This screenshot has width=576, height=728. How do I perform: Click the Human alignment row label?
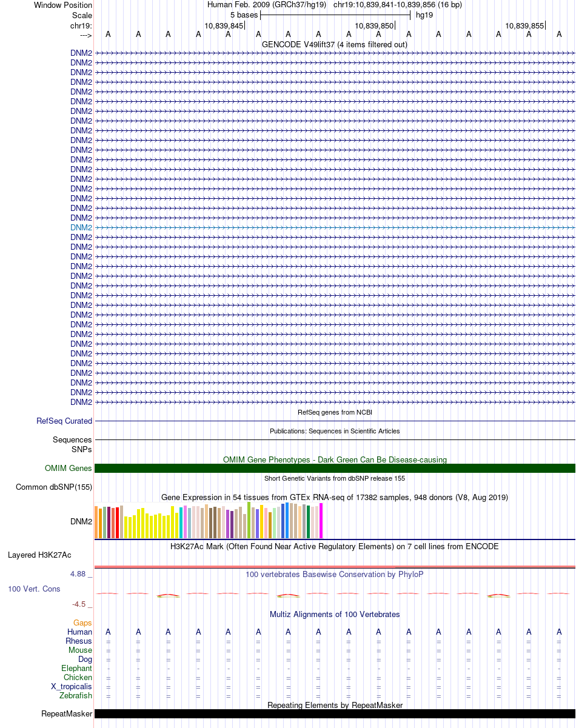80,632
